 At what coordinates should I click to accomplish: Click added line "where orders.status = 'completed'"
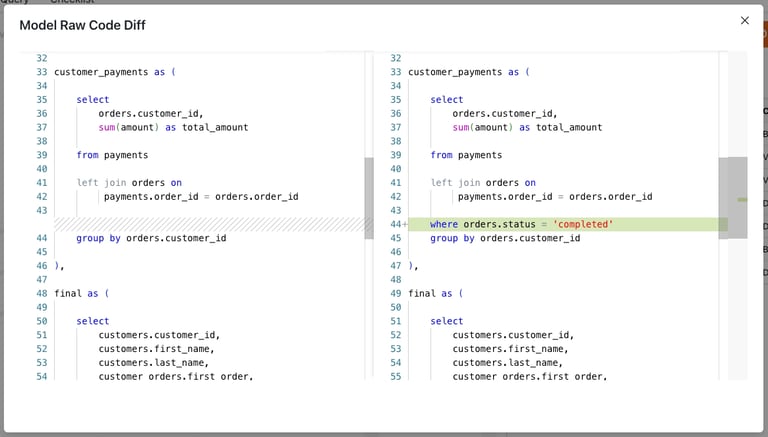(568, 224)
